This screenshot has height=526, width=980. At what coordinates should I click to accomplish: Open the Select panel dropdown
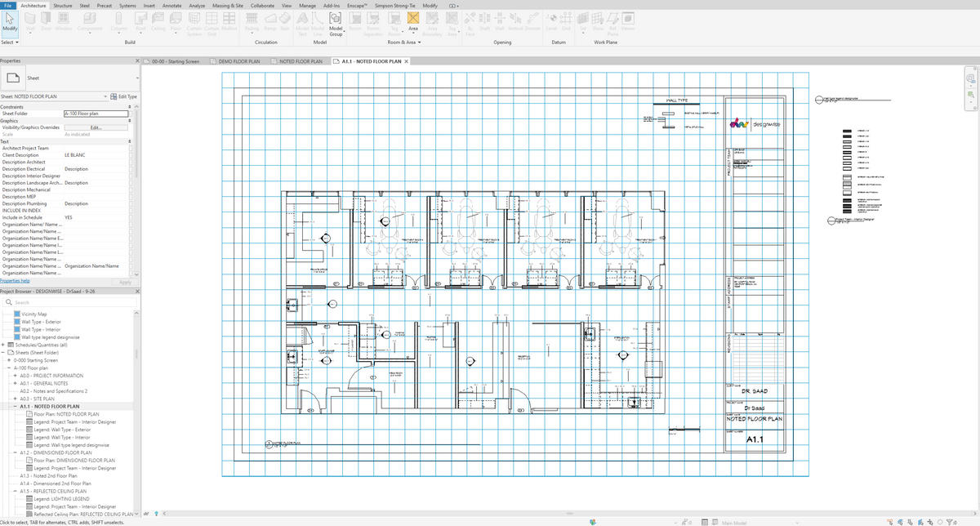(11, 42)
